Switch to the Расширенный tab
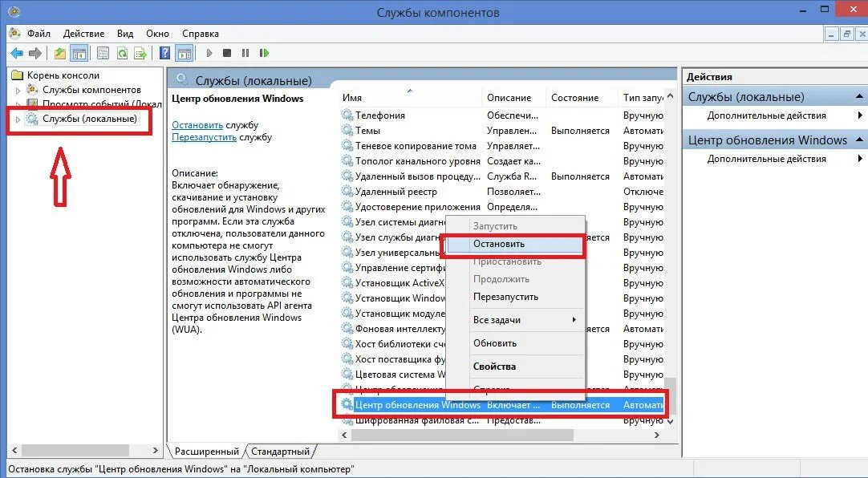The height and width of the screenshot is (478, 868). 206,452
